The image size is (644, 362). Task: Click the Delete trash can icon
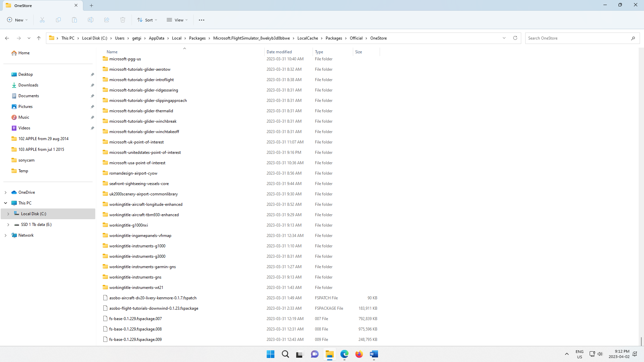click(x=123, y=20)
